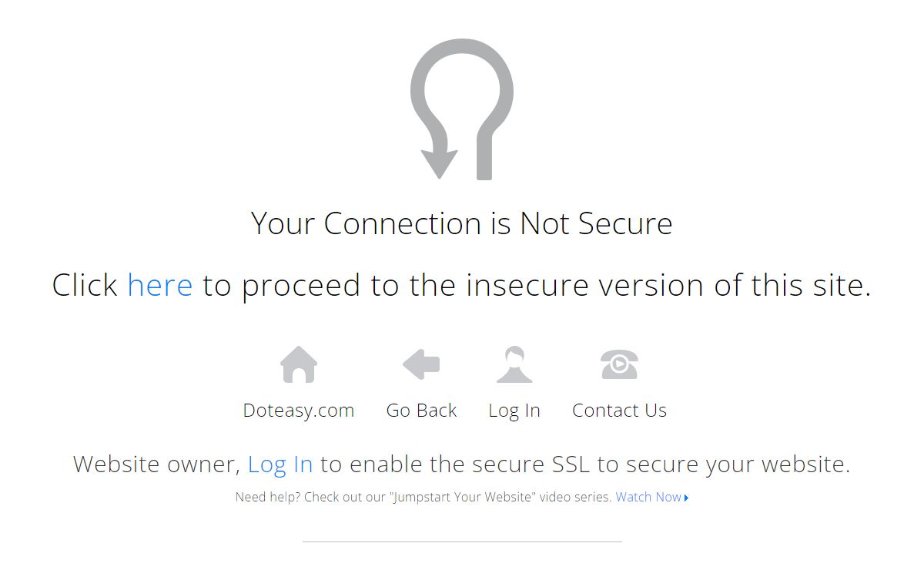Click blue Log In link after "Website owner,"

click(280, 464)
